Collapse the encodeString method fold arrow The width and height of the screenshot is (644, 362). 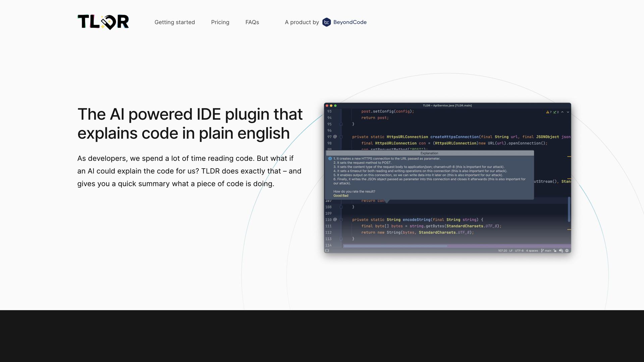pyautogui.click(x=341, y=220)
